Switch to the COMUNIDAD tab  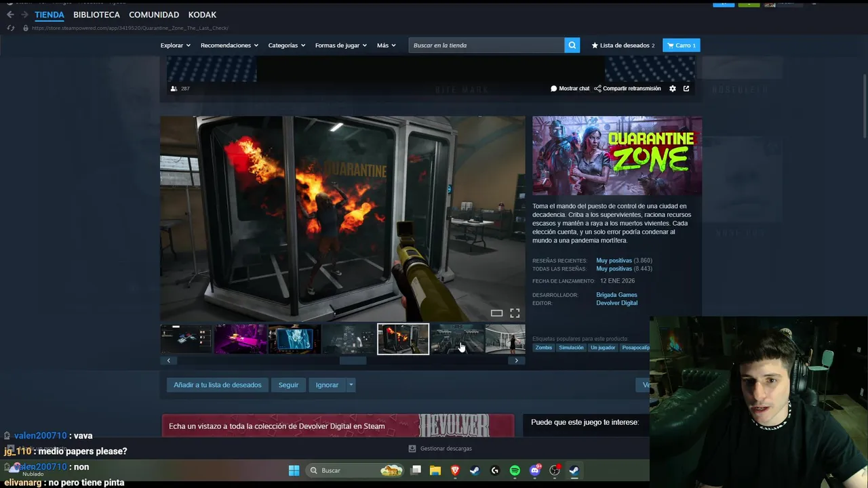(x=154, y=14)
